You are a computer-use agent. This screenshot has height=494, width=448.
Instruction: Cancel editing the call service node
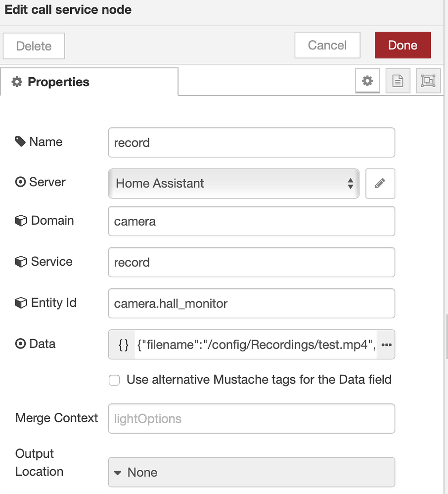[327, 45]
